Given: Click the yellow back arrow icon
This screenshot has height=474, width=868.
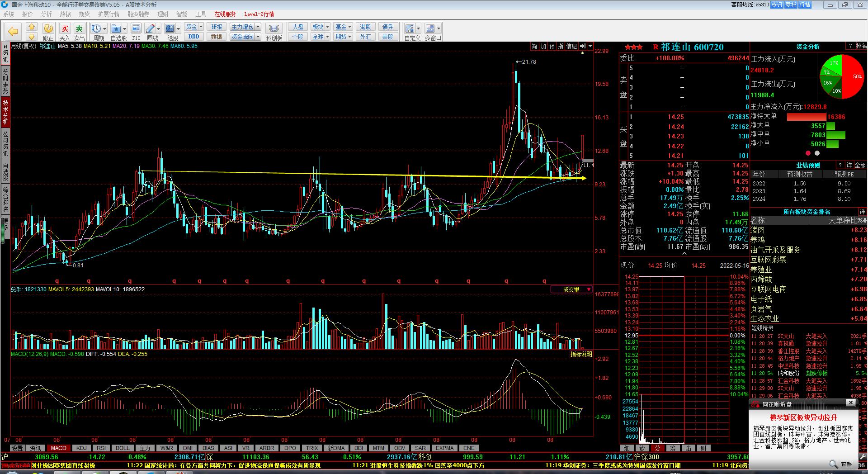Looking at the screenshot, I should (13, 31).
